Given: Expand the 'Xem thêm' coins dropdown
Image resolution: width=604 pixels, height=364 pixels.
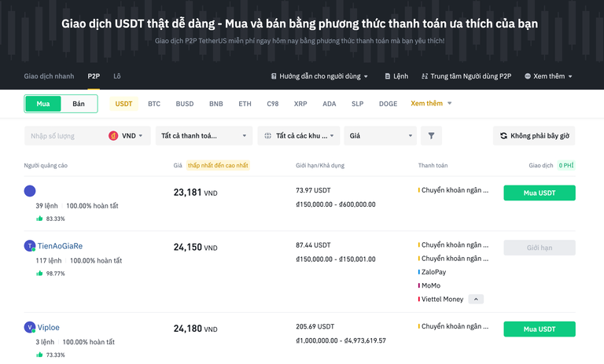Looking at the screenshot, I should tap(431, 104).
